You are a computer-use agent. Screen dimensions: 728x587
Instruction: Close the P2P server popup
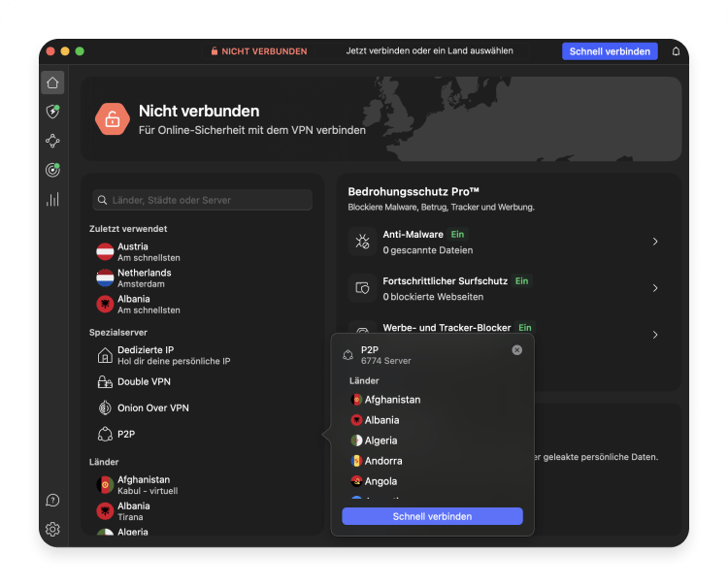[x=516, y=350]
